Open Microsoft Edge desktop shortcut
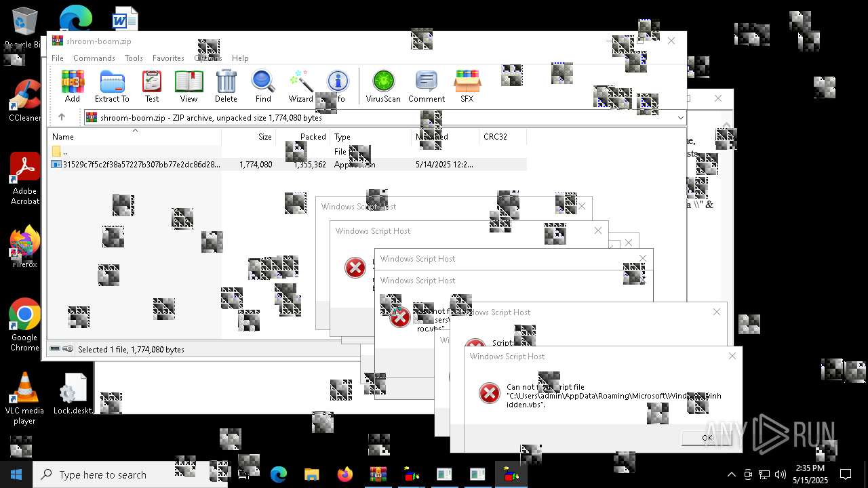Image resolution: width=868 pixels, height=488 pixels. click(x=75, y=18)
